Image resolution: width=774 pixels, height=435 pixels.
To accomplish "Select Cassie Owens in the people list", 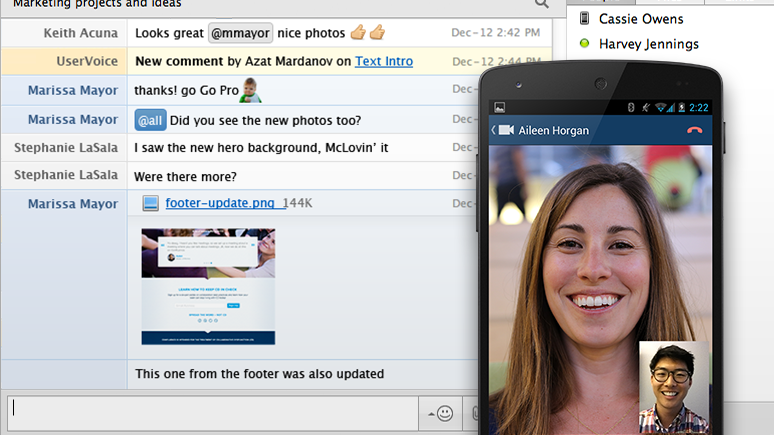I will tap(641, 18).
